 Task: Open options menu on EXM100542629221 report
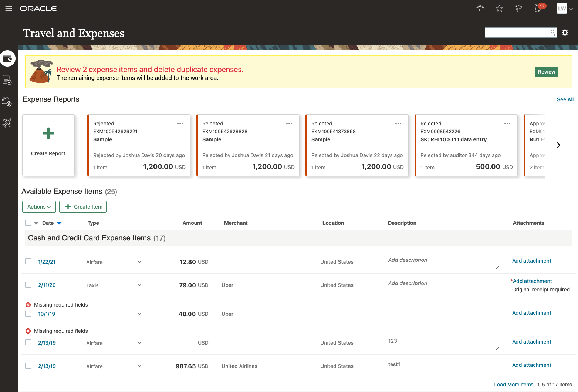[x=180, y=124]
